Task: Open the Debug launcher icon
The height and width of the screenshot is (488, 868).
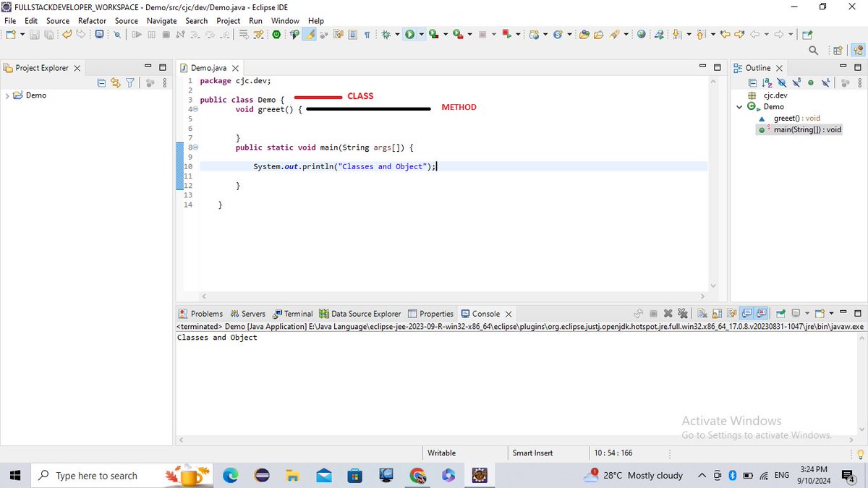Action: (385, 34)
